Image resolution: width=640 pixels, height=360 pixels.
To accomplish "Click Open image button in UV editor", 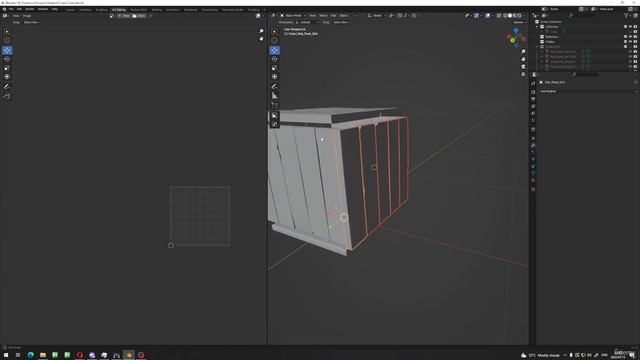I will point(139,16).
